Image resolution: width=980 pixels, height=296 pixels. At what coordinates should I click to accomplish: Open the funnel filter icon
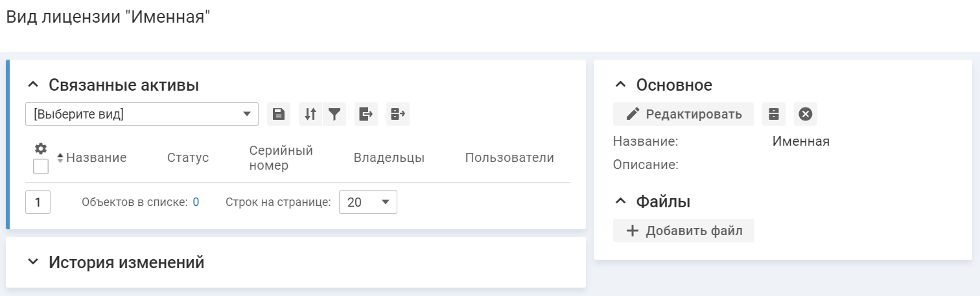[334, 114]
